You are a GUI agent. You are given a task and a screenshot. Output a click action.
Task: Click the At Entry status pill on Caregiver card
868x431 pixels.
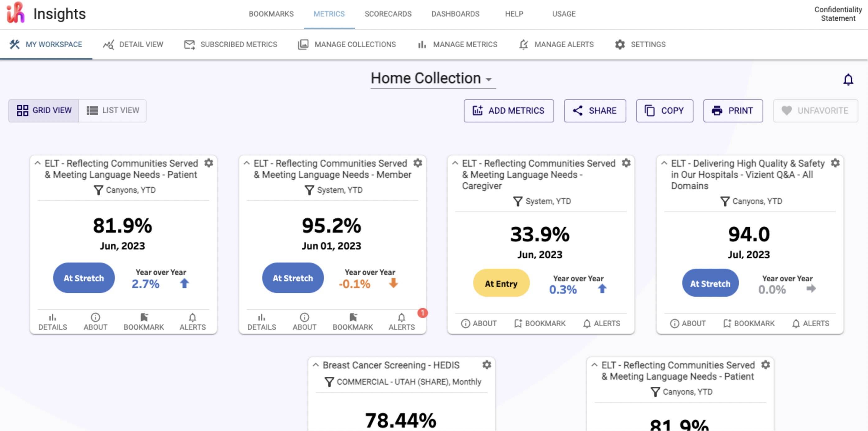point(501,283)
